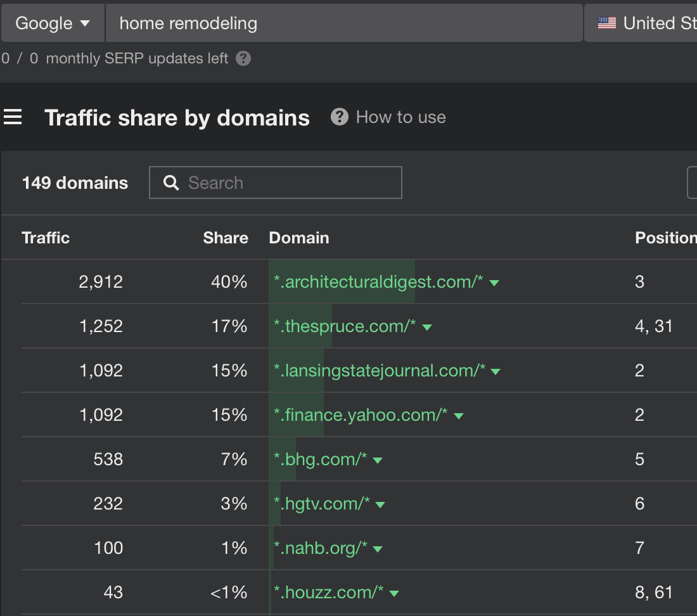Viewport: 697px width, 616px height.
Task: Expand the architecturaldigest.com domain caret
Action: click(x=495, y=283)
